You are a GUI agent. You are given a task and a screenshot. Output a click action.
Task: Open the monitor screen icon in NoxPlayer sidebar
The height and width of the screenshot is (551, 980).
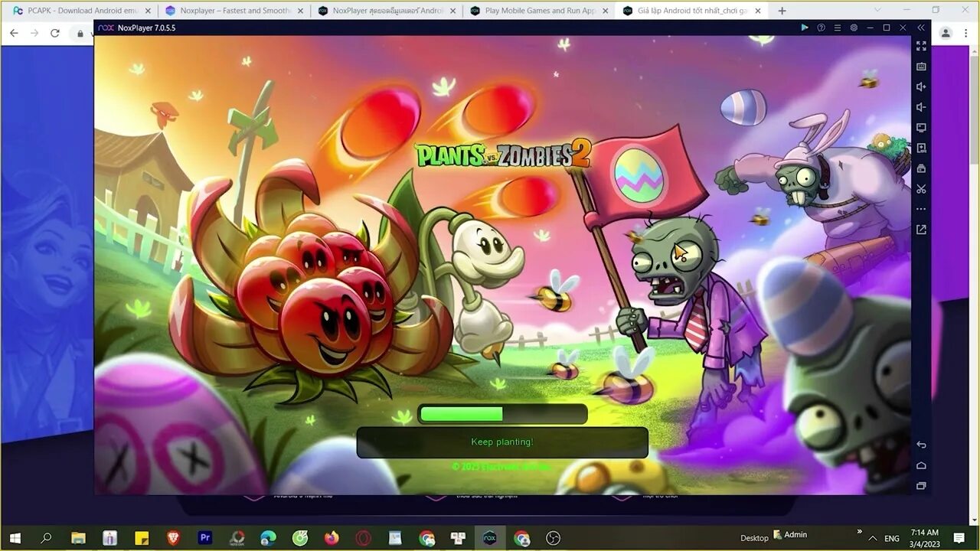921,128
